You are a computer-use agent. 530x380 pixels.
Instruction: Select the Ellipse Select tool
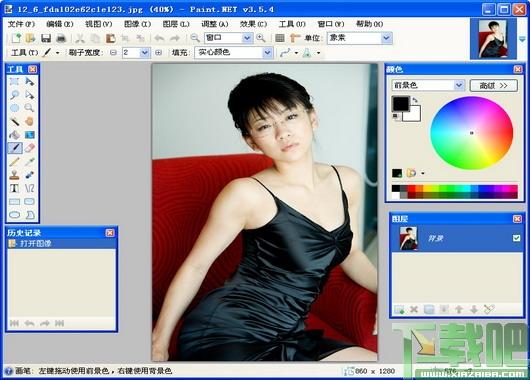(x=14, y=108)
